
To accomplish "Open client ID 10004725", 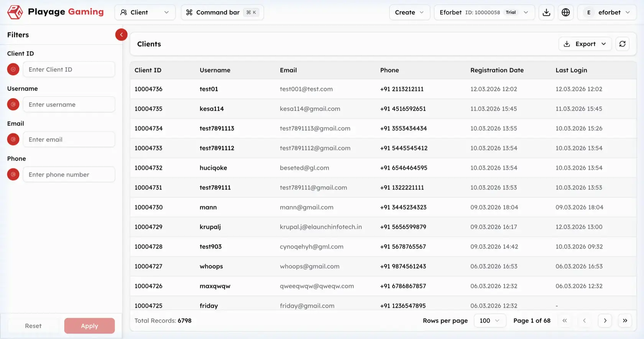I will tap(148, 306).
